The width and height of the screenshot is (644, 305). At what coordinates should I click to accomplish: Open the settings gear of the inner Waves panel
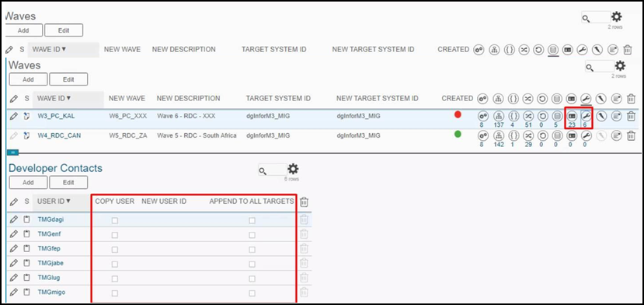click(620, 66)
